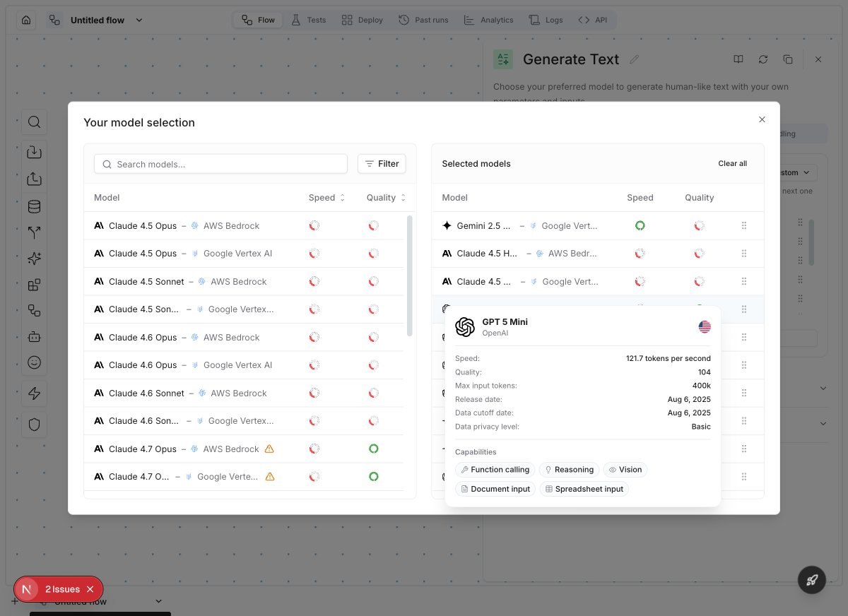Open the API tab
The image size is (848, 616).
pyautogui.click(x=593, y=20)
